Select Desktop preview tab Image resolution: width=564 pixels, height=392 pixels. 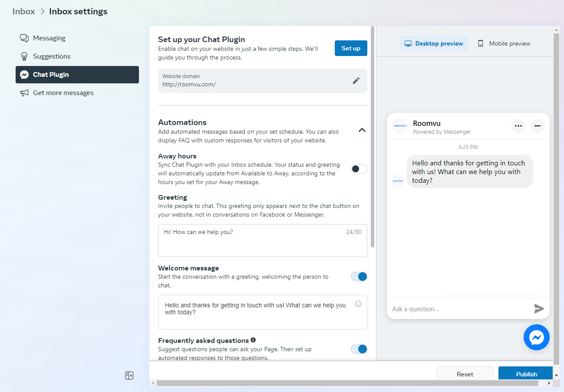(x=434, y=43)
